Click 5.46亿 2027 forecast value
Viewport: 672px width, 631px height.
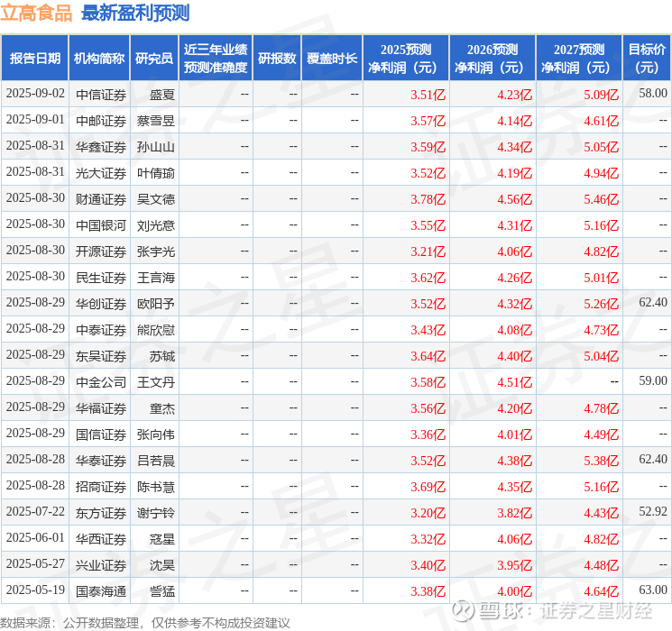602,199
